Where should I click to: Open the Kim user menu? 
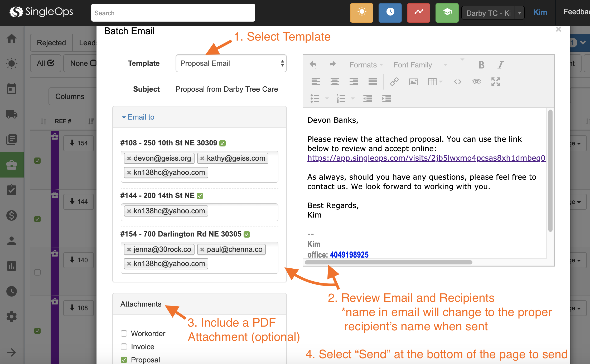click(x=540, y=12)
